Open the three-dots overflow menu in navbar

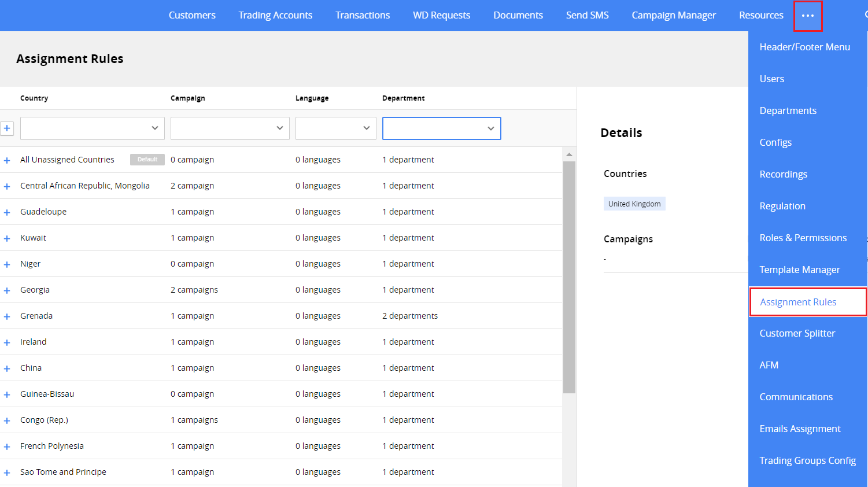pos(808,15)
